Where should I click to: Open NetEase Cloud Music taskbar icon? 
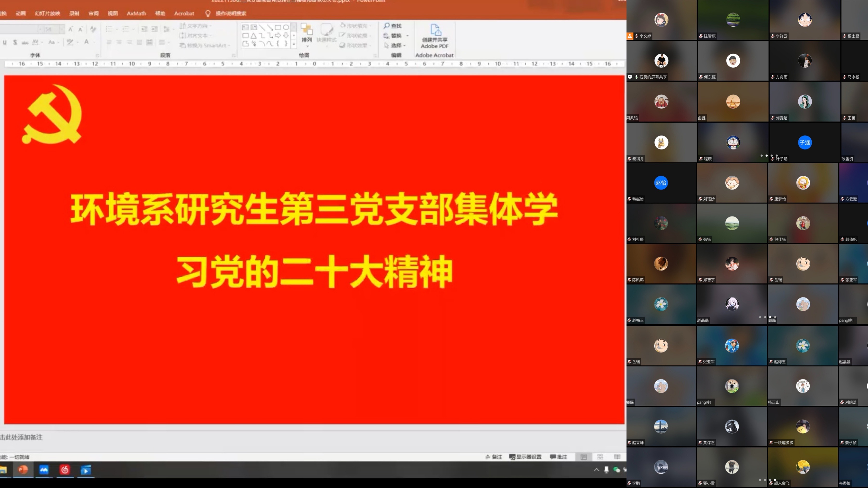[65, 470]
